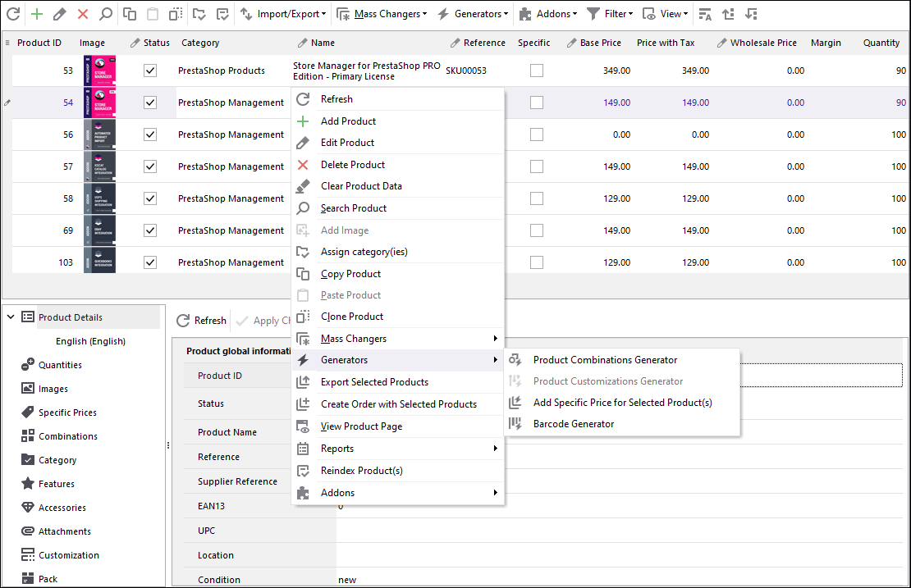The image size is (911, 588).
Task: Toggle Status checkbox for product 53
Action: pos(150,71)
